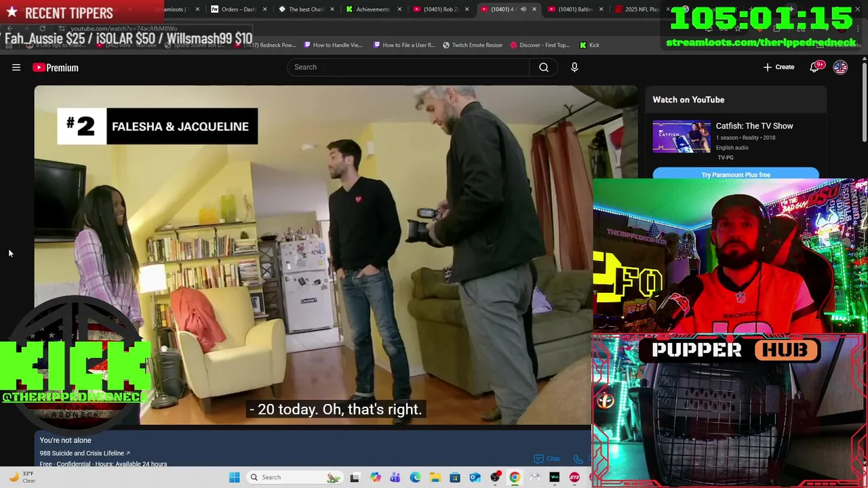Focus the YouTube search field
The image size is (868, 488).
click(408, 67)
